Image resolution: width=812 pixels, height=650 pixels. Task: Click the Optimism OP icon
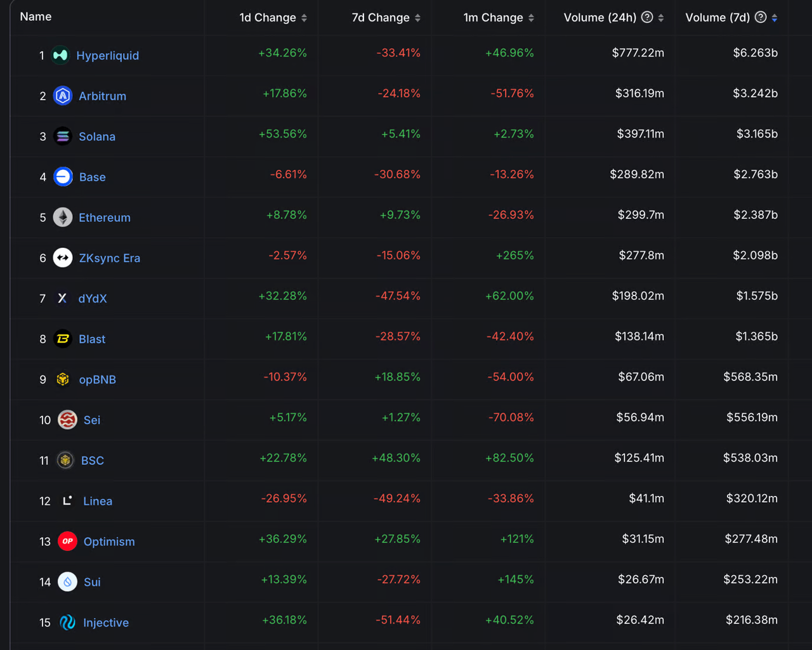67,541
